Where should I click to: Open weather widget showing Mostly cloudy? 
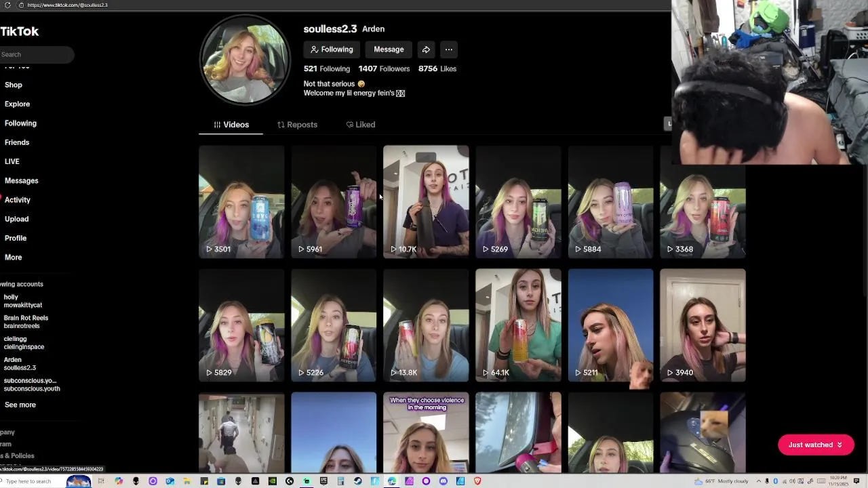(x=722, y=481)
